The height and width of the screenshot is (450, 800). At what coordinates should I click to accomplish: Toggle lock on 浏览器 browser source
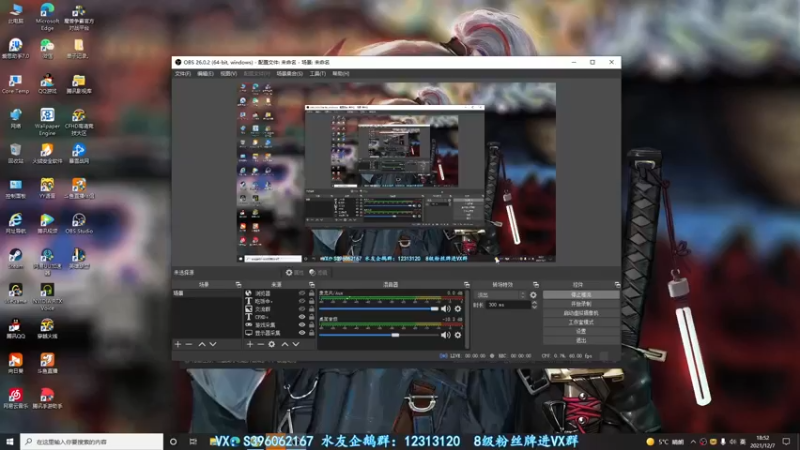click(x=311, y=293)
